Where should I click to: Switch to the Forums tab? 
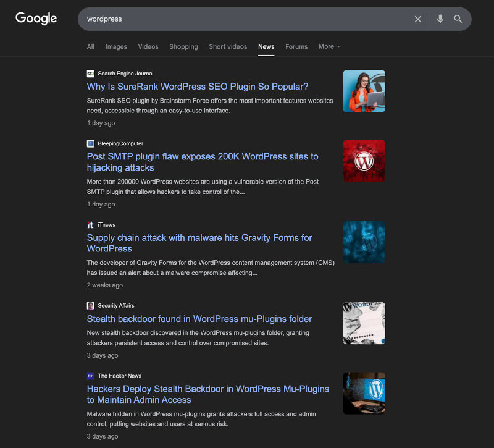pyautogui.click(x=296, y=47)
